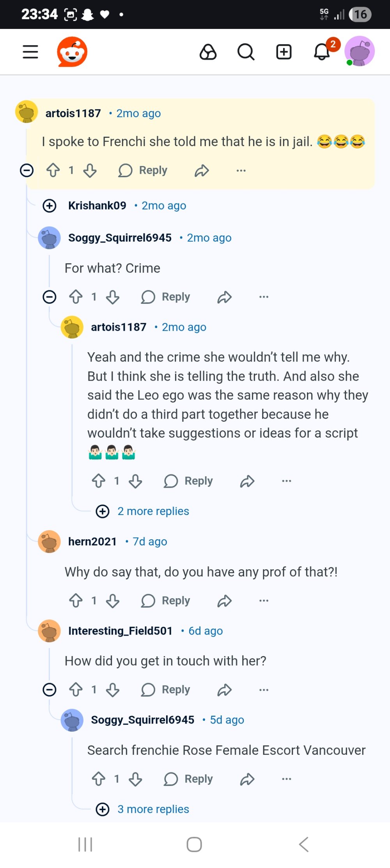Tap Android back navigation button

pyautogui.click(x=304, y=844)
